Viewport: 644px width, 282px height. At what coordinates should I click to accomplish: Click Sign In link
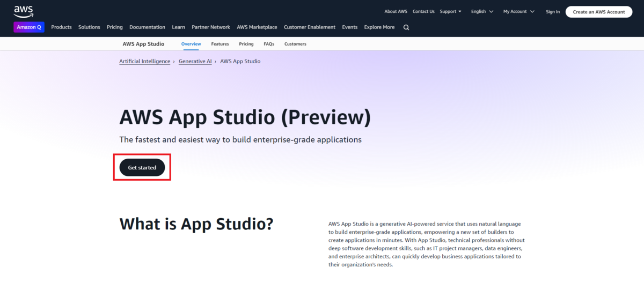pyautogui.click(x=553, y=12)
